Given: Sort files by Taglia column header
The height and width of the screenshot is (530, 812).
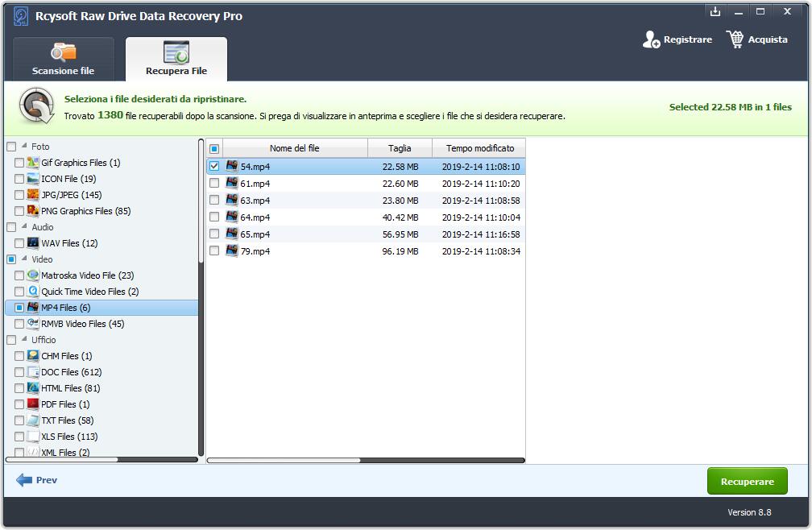Looking at the screenshot, I should coord(400,148).
